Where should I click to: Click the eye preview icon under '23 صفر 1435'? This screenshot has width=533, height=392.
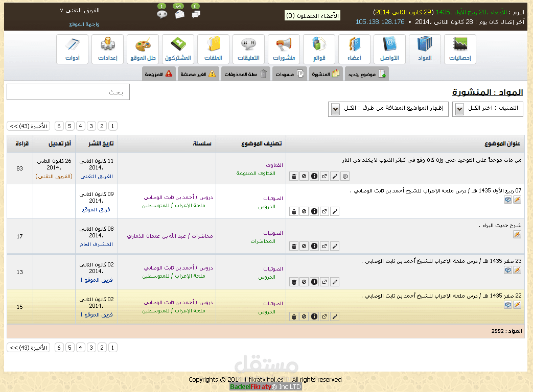coord(508,270)
